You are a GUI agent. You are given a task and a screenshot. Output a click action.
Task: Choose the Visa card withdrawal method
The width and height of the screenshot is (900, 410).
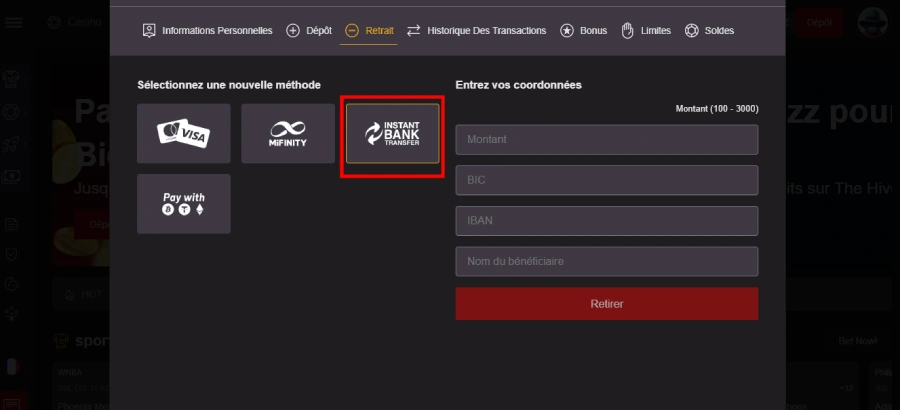(184, 133)
